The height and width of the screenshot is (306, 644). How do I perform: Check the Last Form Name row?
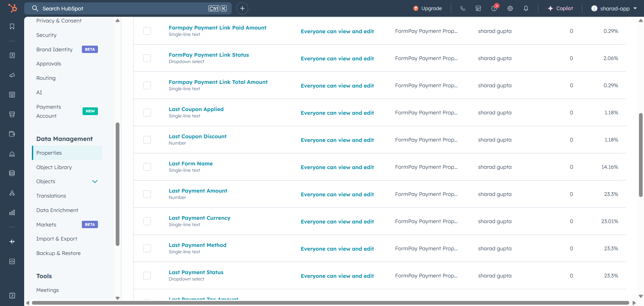pyautogui.click(x=147, y=167)
